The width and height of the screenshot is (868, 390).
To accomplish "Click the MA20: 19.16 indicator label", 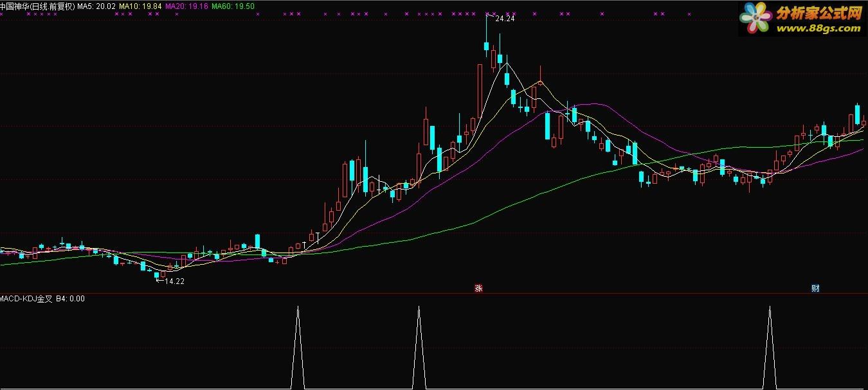I will (186, 6).
